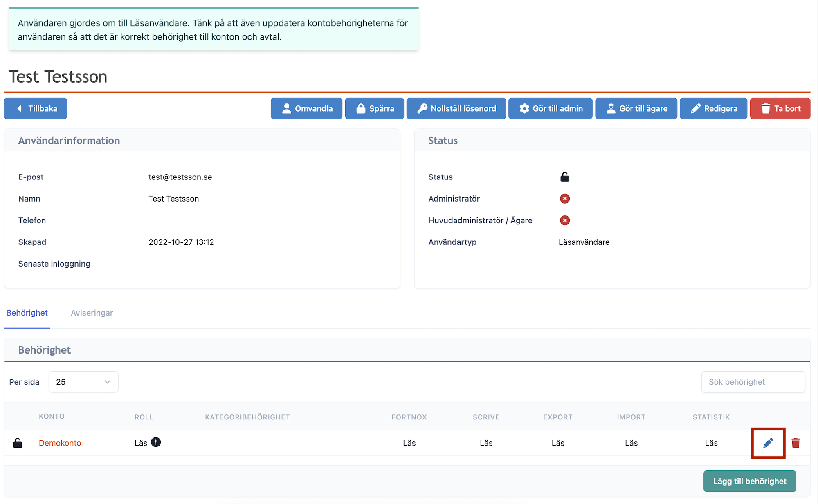Sort by the KONTO column header
Viewport: 818px width, 504px height.
pos(52,416)
